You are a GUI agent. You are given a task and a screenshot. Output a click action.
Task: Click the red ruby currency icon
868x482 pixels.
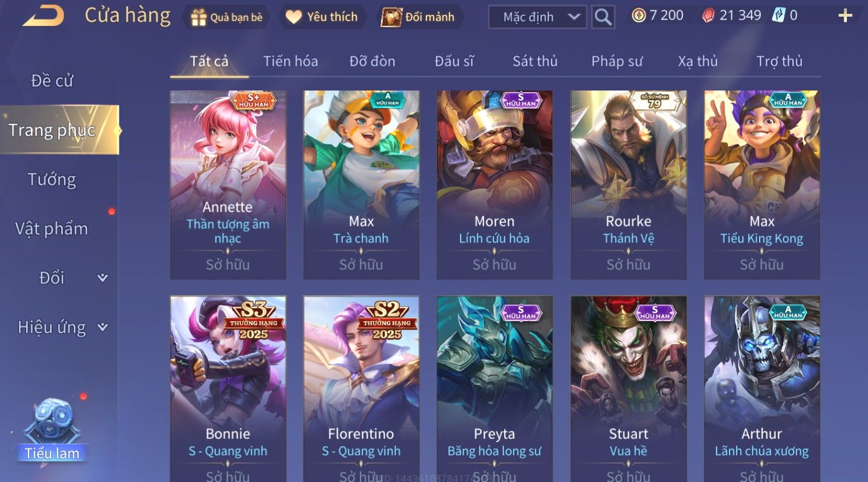coord(708,16)
